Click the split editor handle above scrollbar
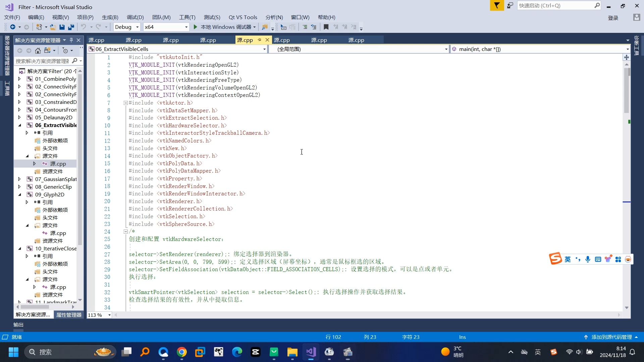644x362 pixels. [626, 57]
